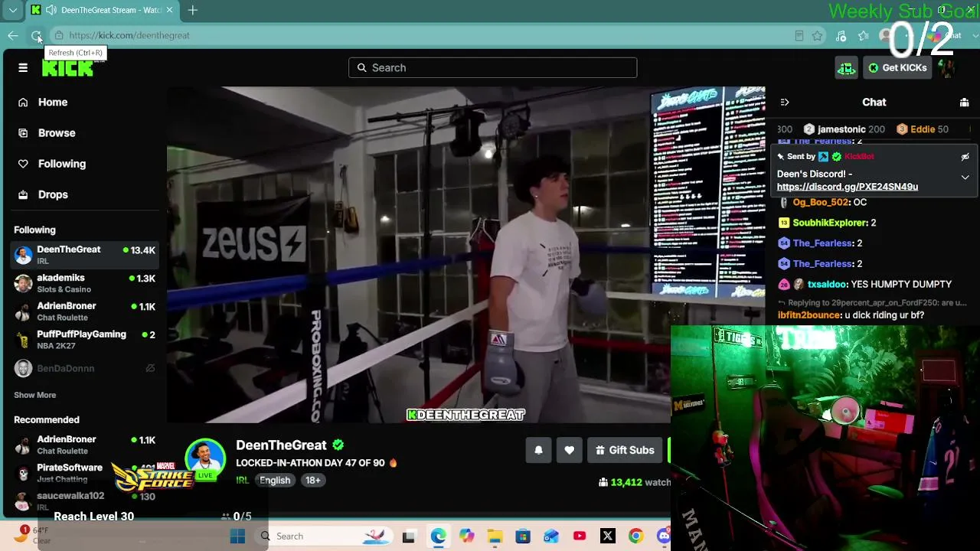This screenshot has width=980, height=551.
Task: Click username ibfitn2bounce in chat
Action: [x=809, y=315]
